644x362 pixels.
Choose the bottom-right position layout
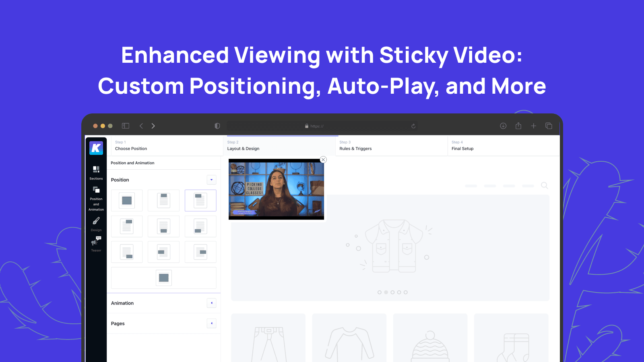(x=127, y=252)
